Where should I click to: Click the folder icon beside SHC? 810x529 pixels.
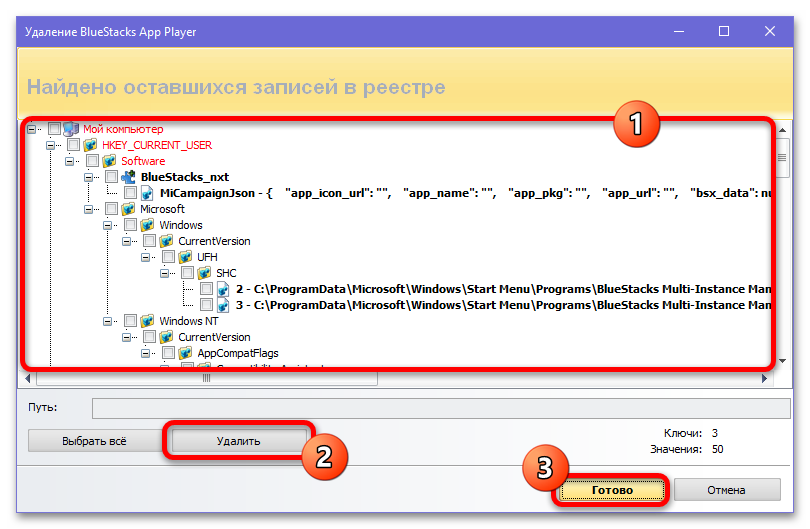[x=204, y=273]
